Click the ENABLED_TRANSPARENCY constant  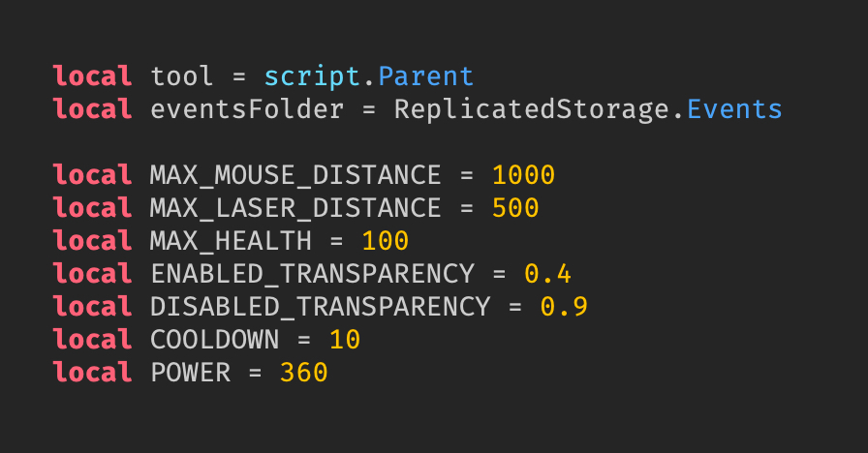[x=312, y=274]
